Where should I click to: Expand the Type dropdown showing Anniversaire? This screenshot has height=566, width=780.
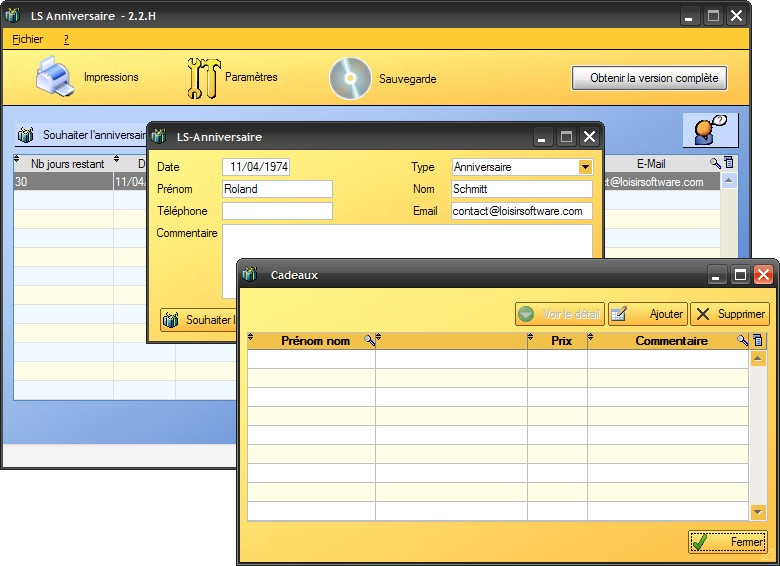click(x=585, y=167)
